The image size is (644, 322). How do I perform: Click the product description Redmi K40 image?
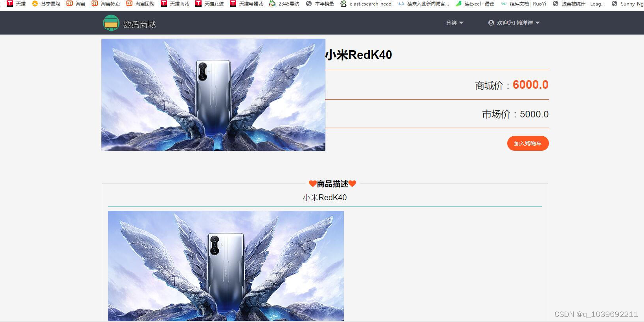click(226, 266)
